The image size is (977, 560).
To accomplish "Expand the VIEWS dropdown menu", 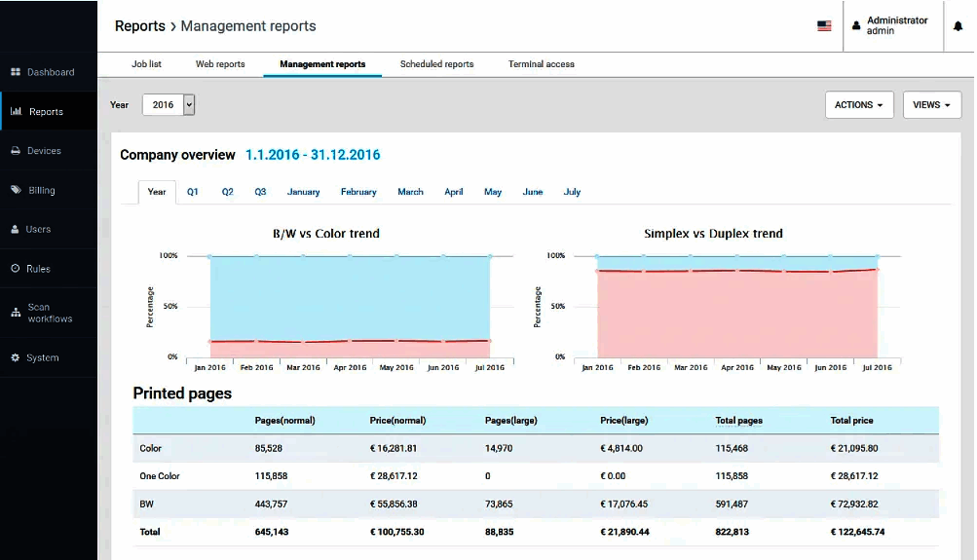I will [x=931, y=105].
